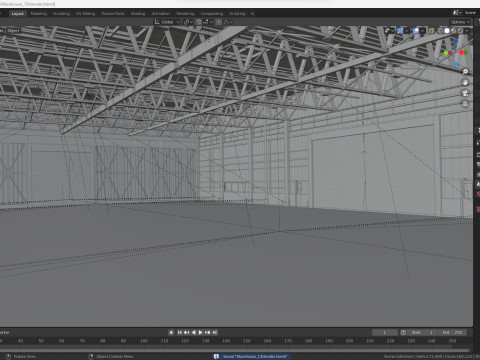
Task: Switch to the first Sculpting workspace tab
Action: 61,13
